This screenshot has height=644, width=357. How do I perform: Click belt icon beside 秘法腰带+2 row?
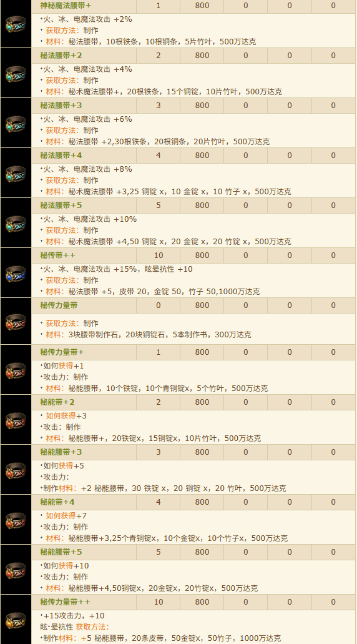(16, 74)
